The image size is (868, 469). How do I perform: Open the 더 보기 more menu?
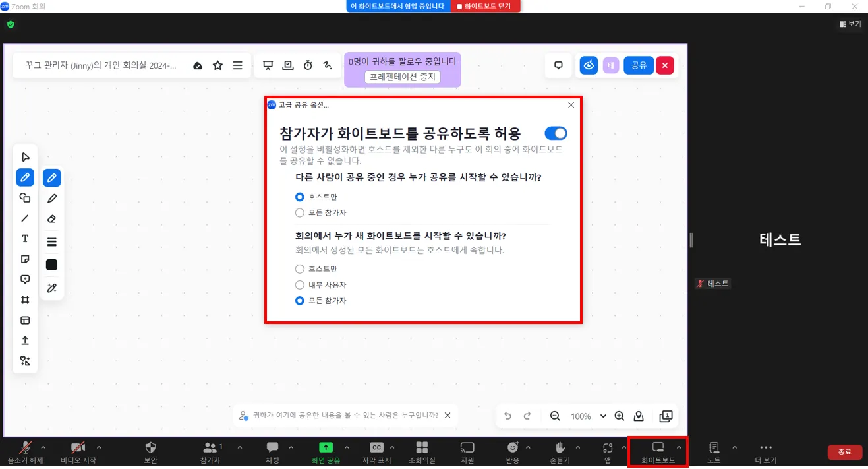(x=766, y=453)
